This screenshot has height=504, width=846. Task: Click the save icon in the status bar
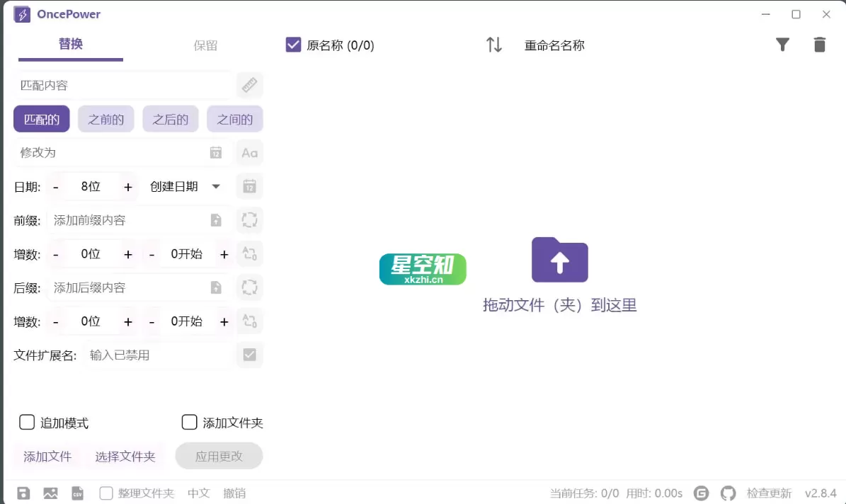pyautogui.click(x=23, y=493)
